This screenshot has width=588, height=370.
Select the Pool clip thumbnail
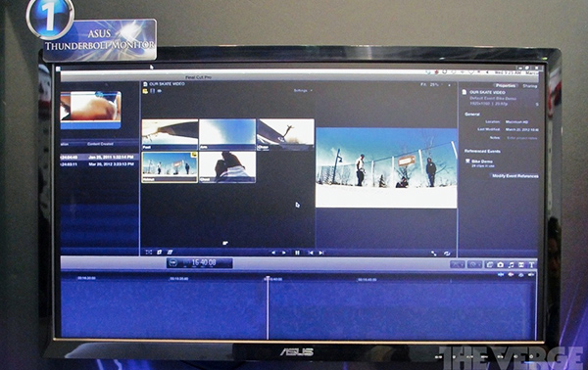(170, 134)
